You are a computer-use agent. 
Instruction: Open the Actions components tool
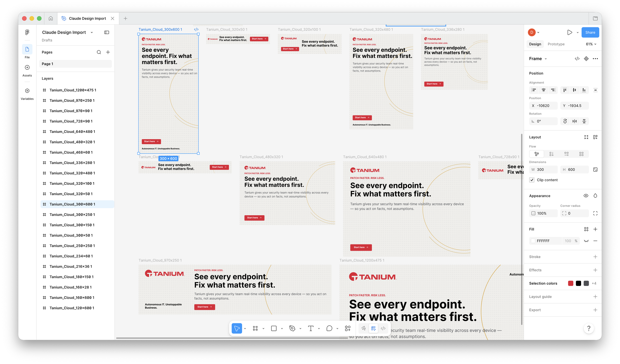pos(348,328)
